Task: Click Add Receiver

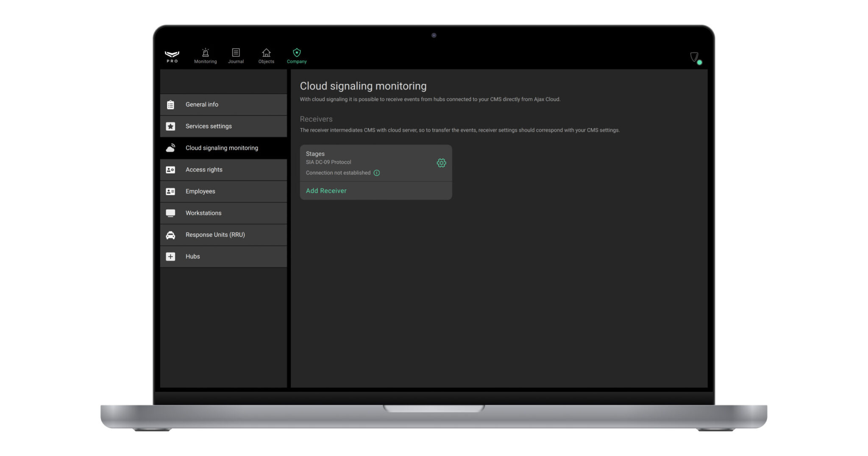Action: point(326,190)
